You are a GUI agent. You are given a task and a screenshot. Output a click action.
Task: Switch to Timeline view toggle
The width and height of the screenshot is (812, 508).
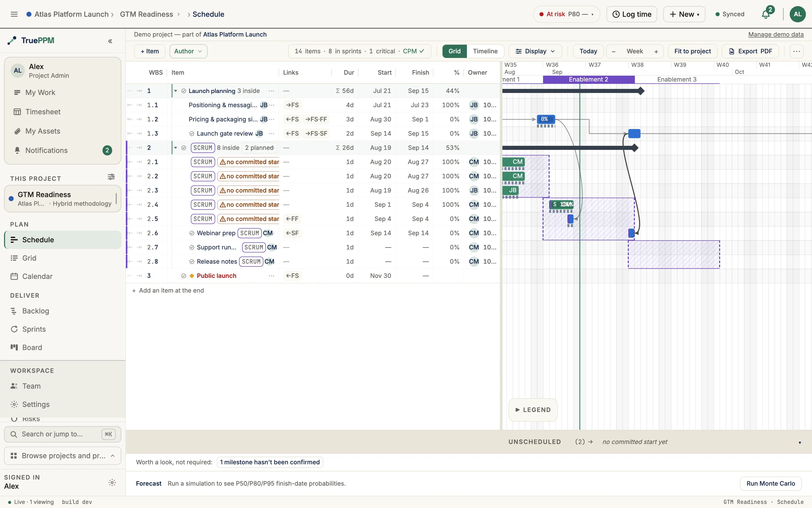[x=485, y=51]
